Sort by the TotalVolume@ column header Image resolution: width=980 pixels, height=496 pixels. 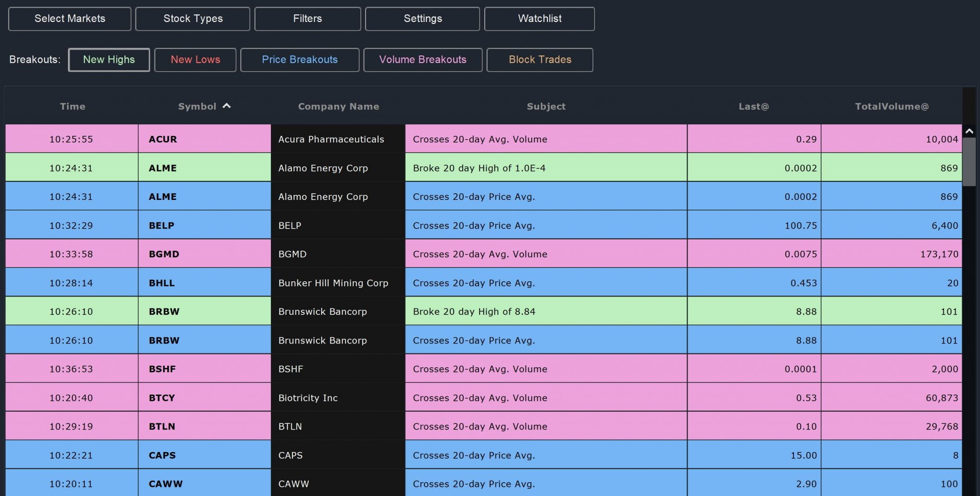click(892, 106)
